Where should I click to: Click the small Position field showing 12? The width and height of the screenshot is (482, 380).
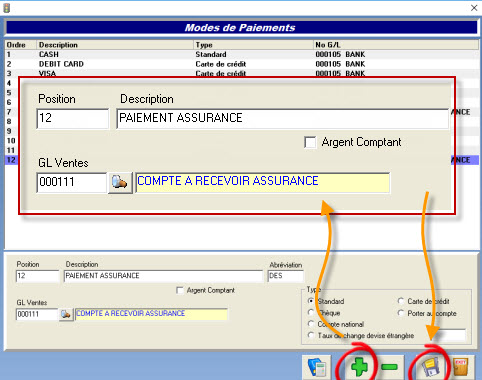[37, 276]
